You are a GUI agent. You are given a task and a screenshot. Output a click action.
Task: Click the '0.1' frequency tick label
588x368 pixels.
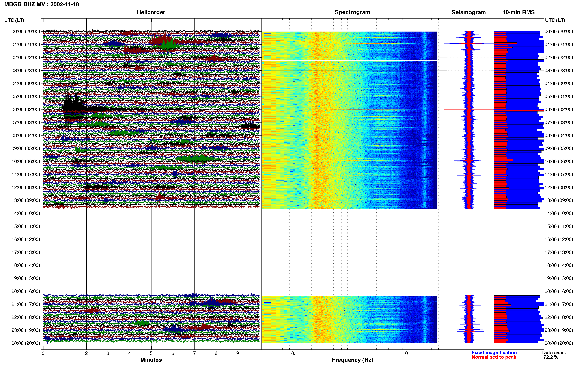[x=295, y=353]
